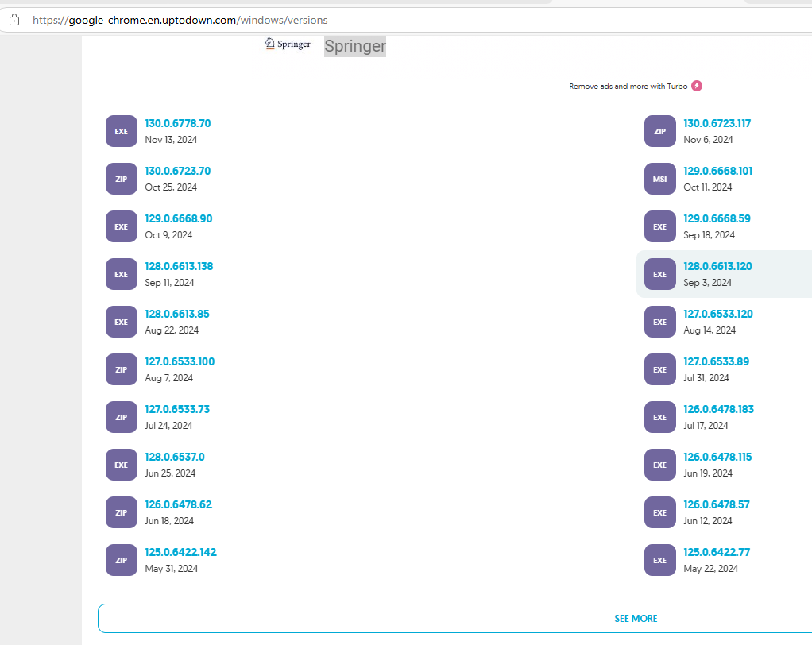Click the ZIP icon for 130.0.6723.117
The width and height of the screenshot is (812, 645).
click(659, 131)
